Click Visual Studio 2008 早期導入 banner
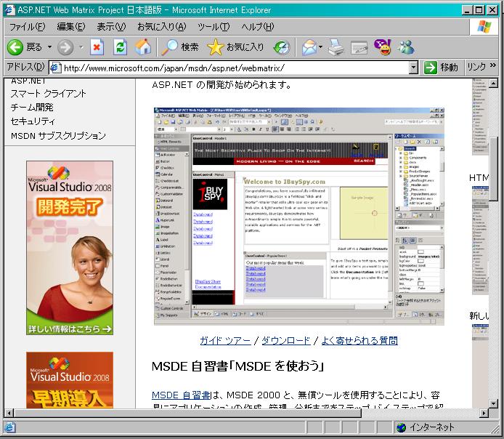Screen dimensions: 504x439 click(70, 380)
